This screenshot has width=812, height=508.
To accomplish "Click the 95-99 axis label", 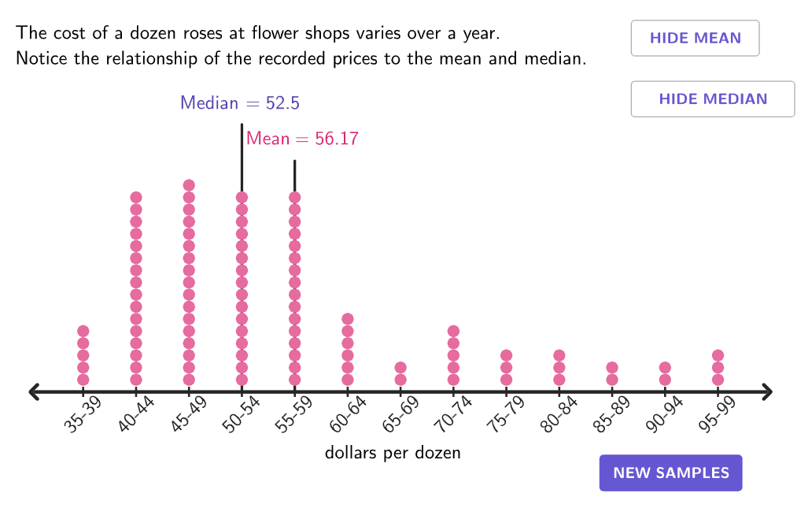I will [718, 415].
